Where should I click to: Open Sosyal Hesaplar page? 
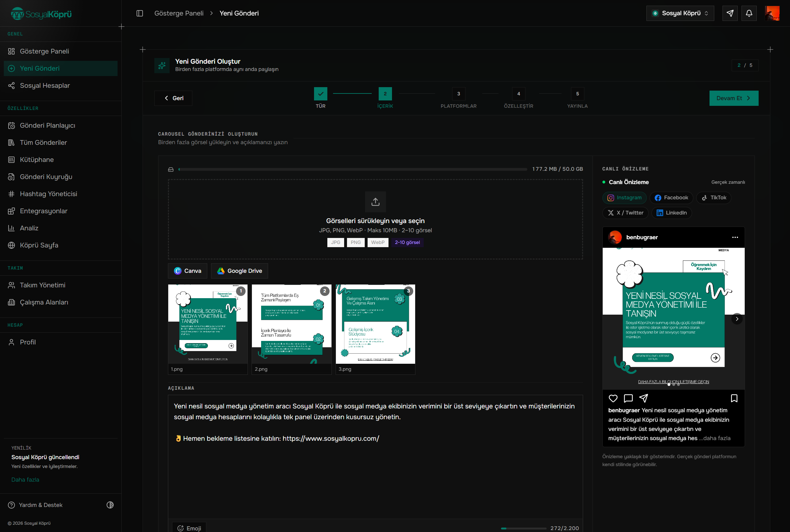click(x=61, y=86)
